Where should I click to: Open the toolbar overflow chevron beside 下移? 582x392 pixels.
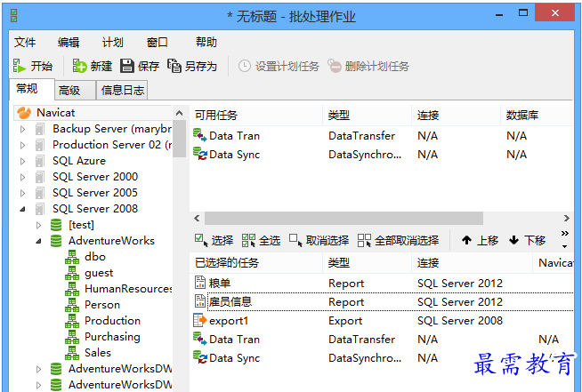(564, 239)
